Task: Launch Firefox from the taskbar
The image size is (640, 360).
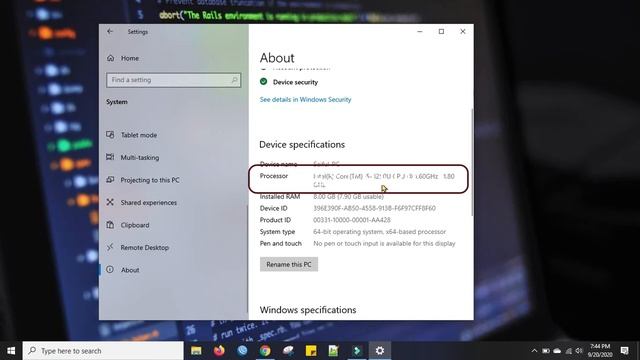Action: pyautogui.click(x=219, y=351)
